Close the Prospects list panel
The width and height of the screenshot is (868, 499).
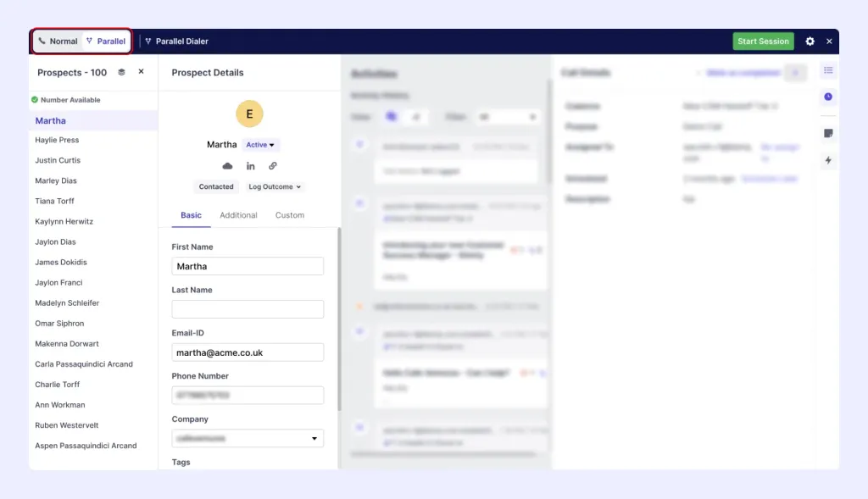[142, 71]
